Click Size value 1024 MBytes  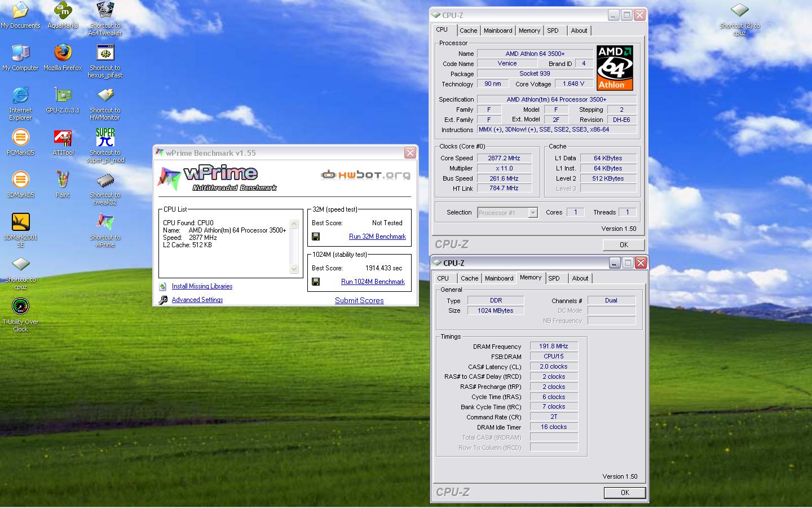click(x=496, y=311)
